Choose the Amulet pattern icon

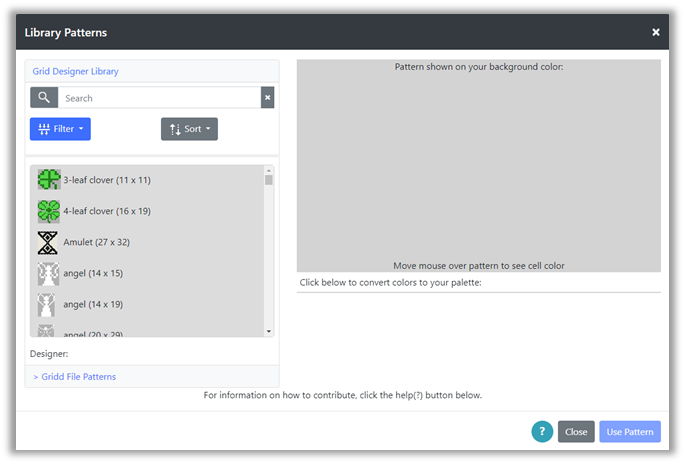point(48,242)
